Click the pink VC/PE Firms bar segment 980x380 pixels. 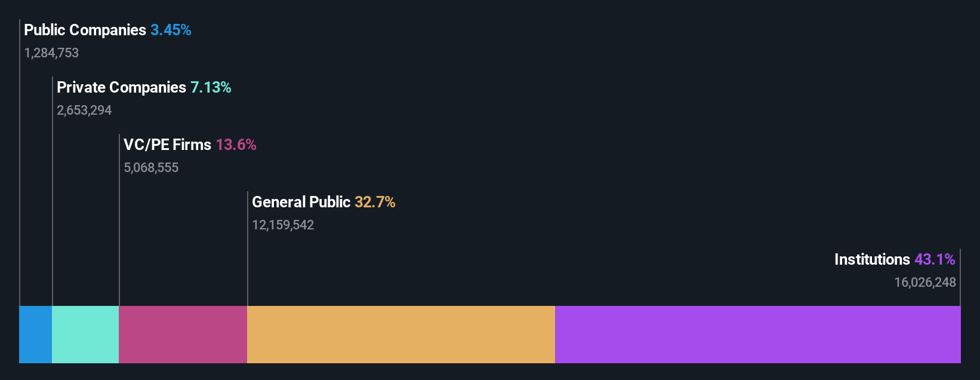pyautogui.click(x=183, y=335)
